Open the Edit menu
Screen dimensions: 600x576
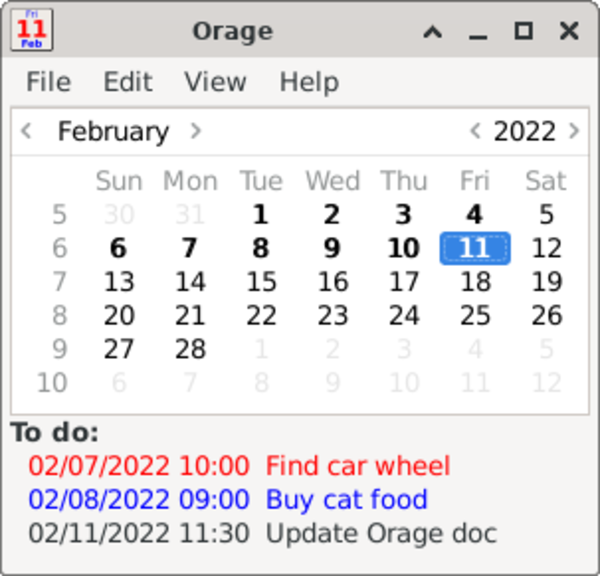pyautogui.click(x=128, y=82)
